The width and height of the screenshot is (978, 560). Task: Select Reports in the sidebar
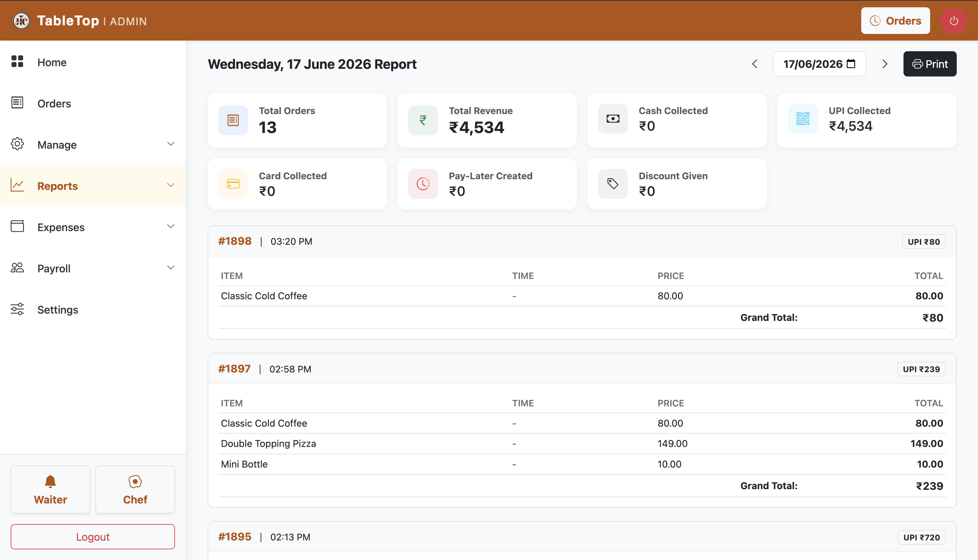(x=93, y=185)
